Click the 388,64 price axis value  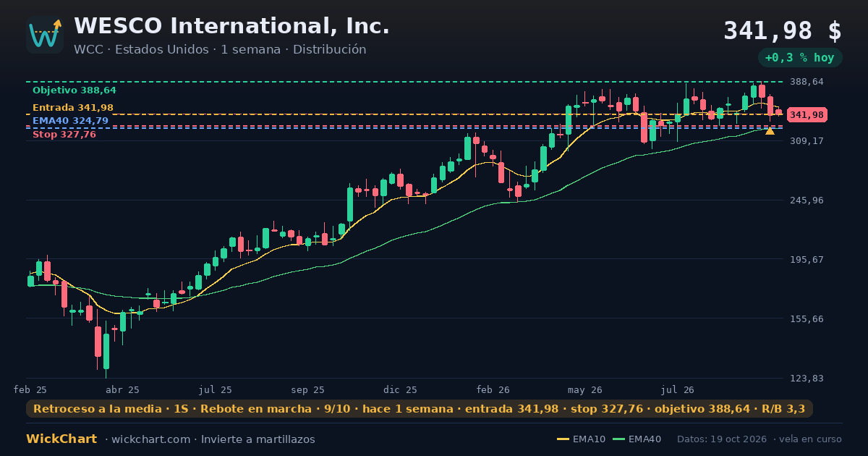[x=807, y=82]
